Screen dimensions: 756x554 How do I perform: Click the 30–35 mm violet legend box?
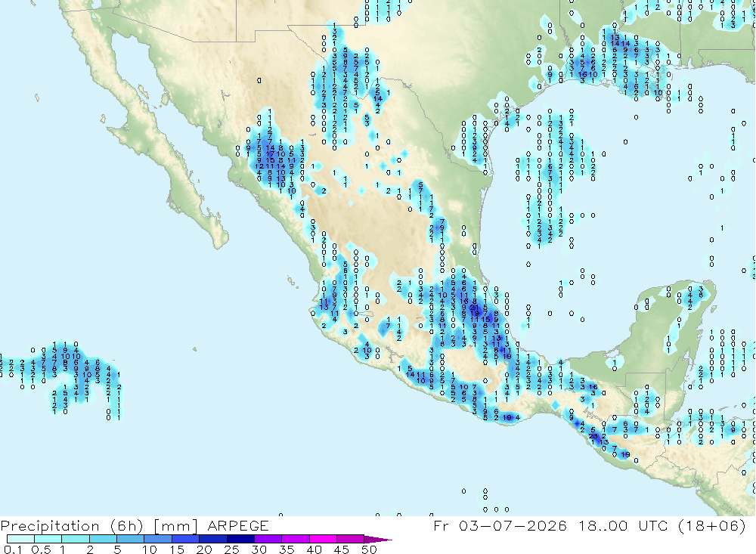268,539
